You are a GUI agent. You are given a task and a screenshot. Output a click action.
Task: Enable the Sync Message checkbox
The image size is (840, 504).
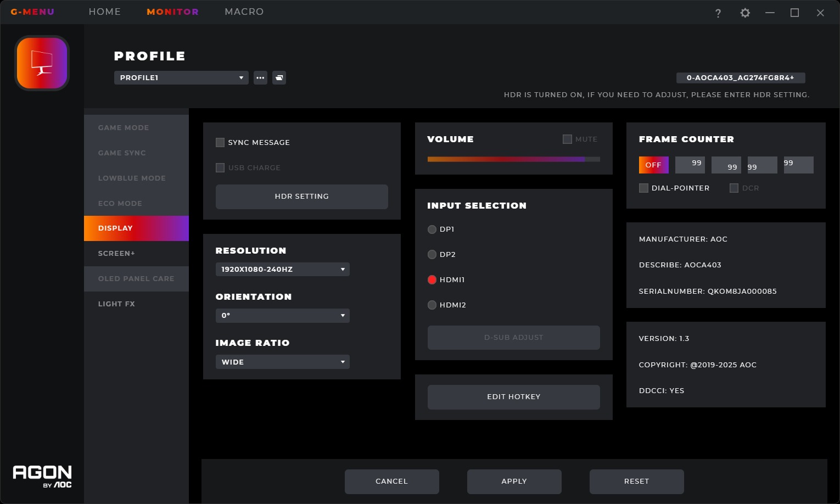coord(220,142)
